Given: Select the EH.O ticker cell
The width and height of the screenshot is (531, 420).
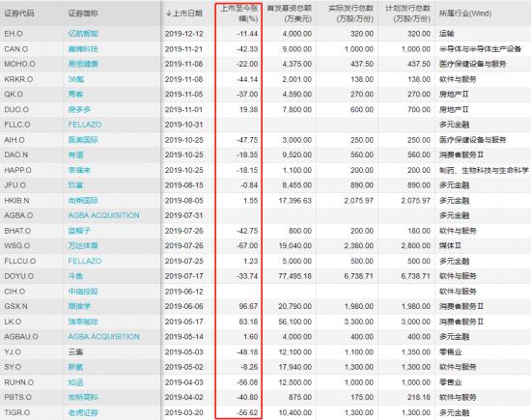Looking at the screenshot, I should [x=14, y=34].
